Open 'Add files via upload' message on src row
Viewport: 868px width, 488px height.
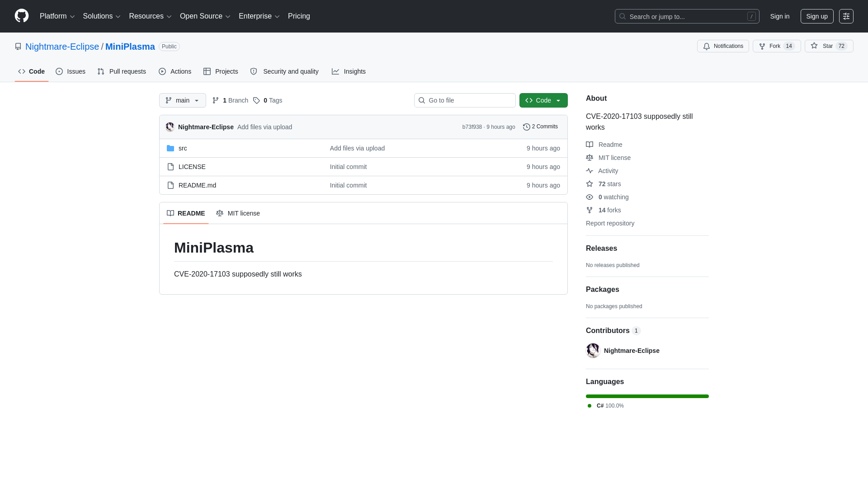click(x=357, y=148)
